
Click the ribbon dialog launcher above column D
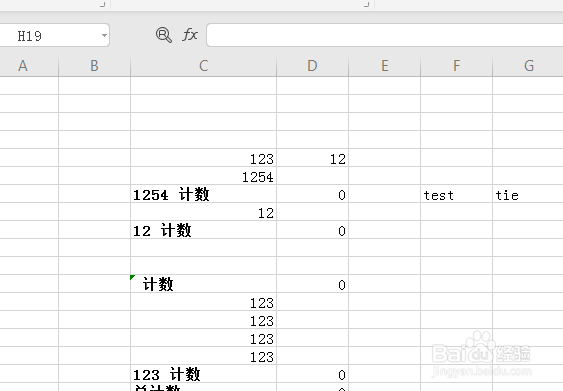tap(367, 4)
